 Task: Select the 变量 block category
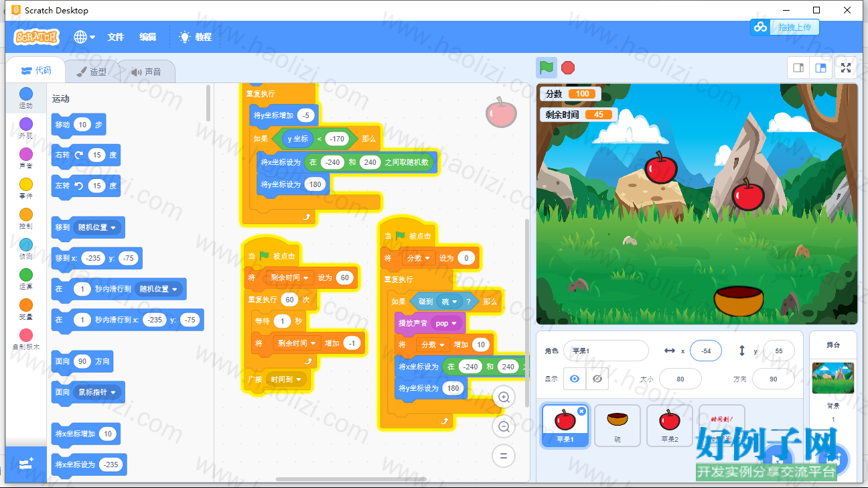pyautogui.click(x=25, y=309)
